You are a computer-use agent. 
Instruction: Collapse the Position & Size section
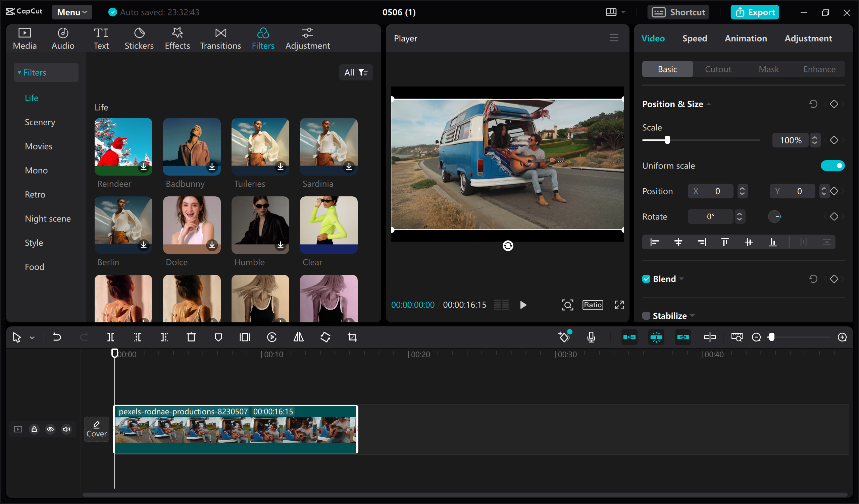pos(709,104)
